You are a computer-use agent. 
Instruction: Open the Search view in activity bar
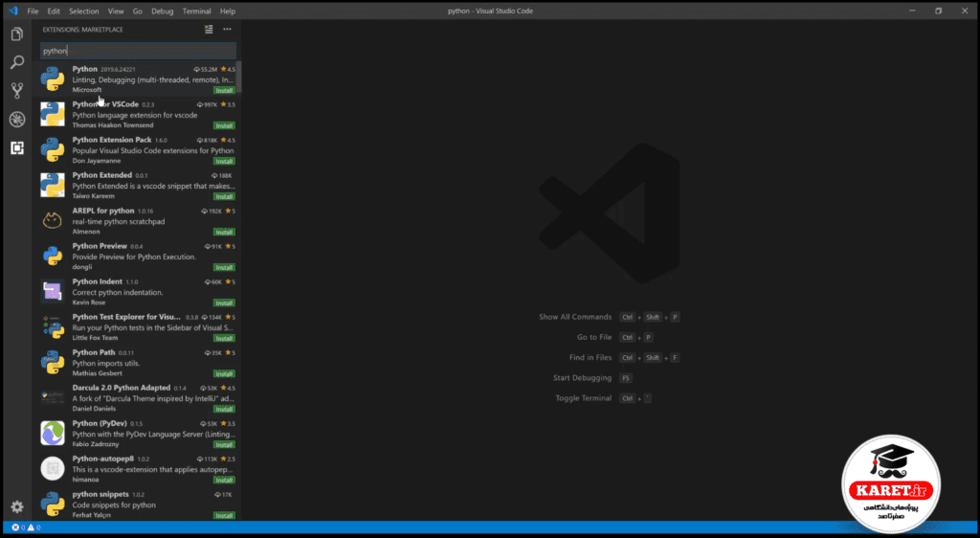[17, 62]
